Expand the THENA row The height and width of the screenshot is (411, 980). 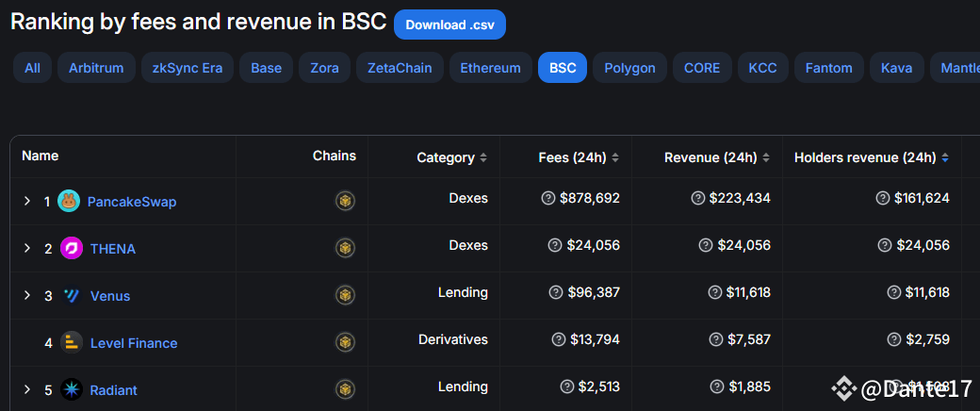(27, 248)
